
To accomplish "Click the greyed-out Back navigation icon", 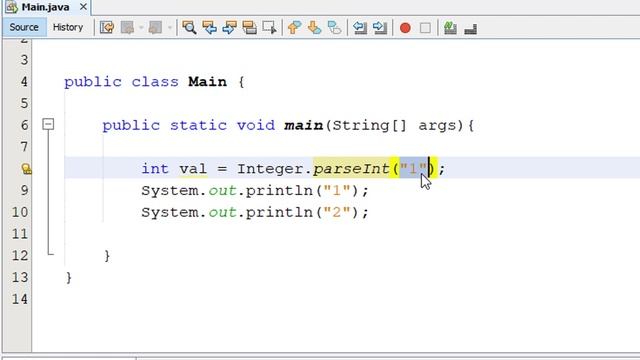I will pyautogui.click(x=127, y=28).
